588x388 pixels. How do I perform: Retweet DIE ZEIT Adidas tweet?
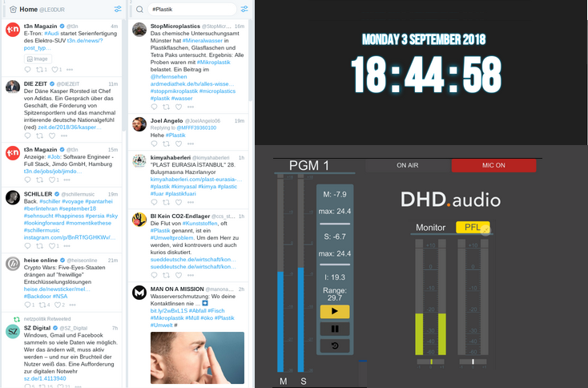39,135
